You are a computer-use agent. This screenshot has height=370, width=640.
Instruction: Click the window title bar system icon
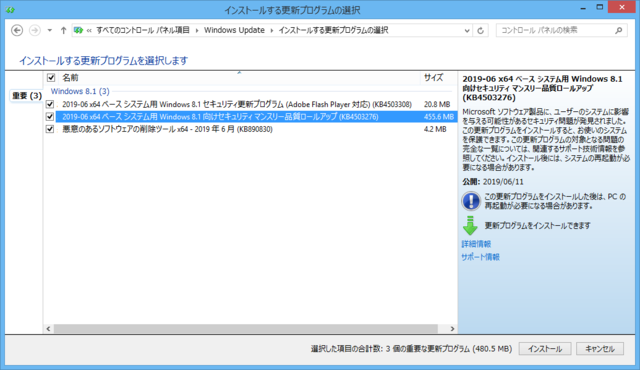10,10
